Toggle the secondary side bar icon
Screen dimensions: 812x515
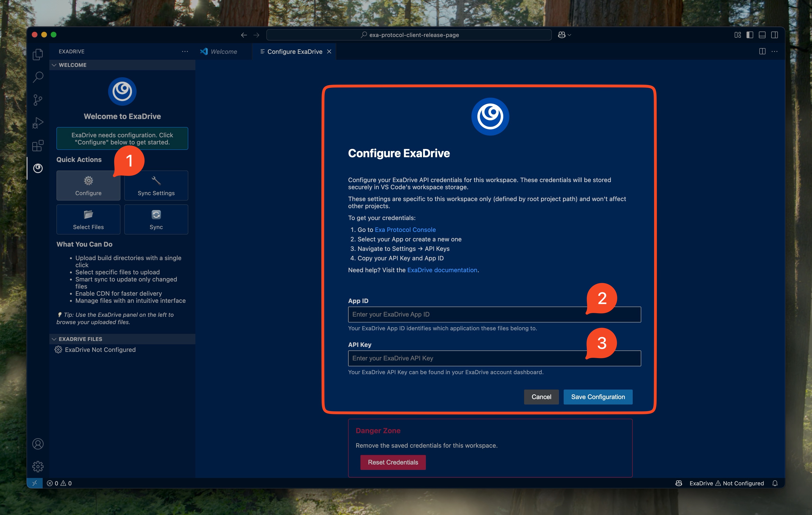tap(775, 35)
